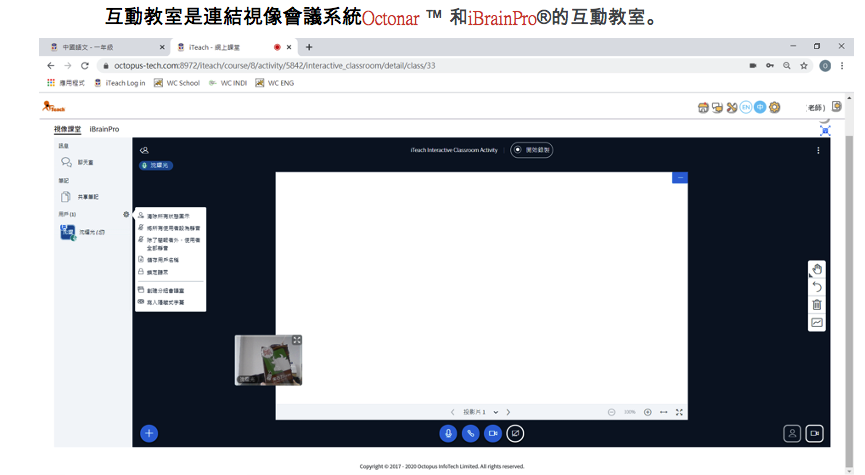Open the WC ENG bookmark

pyautogui.click(x=275, y=83)
